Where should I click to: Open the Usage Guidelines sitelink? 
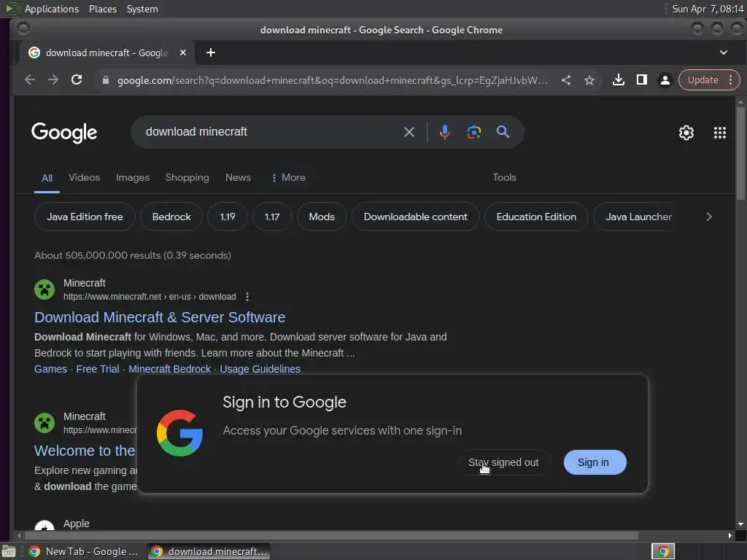coord(260,369)
